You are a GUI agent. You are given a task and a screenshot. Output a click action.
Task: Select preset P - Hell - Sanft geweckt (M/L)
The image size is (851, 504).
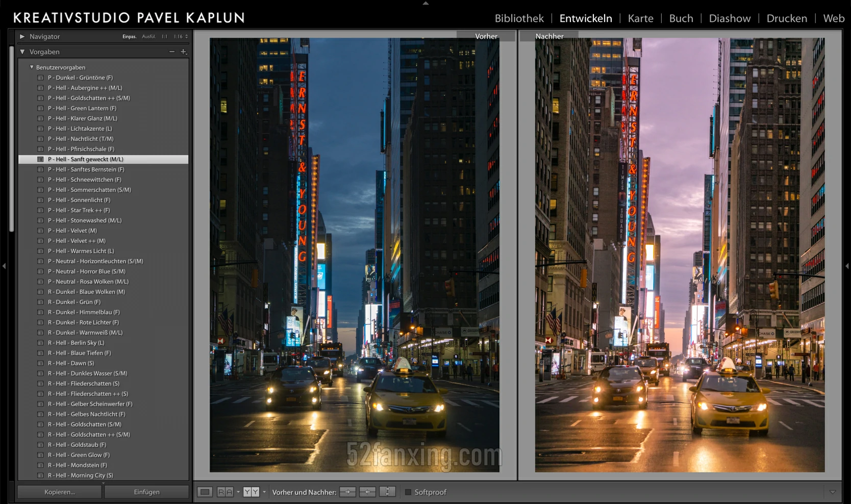tap(104, 159)
